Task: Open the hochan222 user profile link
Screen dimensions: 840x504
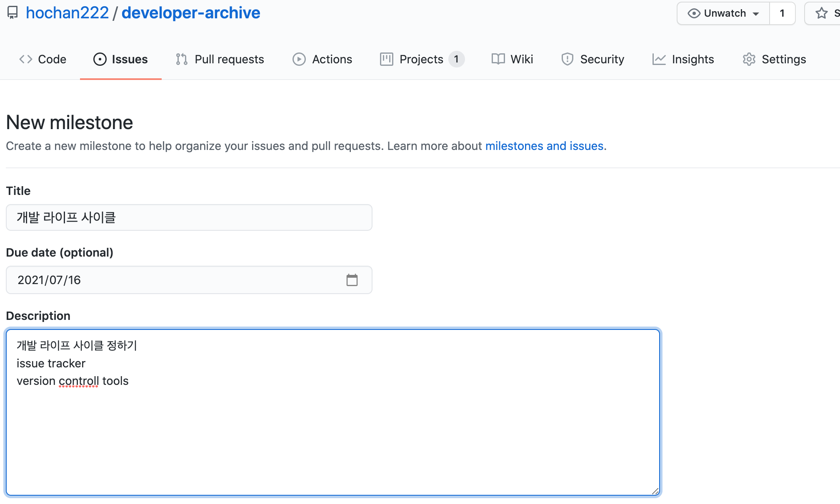Action: (67, 13)
